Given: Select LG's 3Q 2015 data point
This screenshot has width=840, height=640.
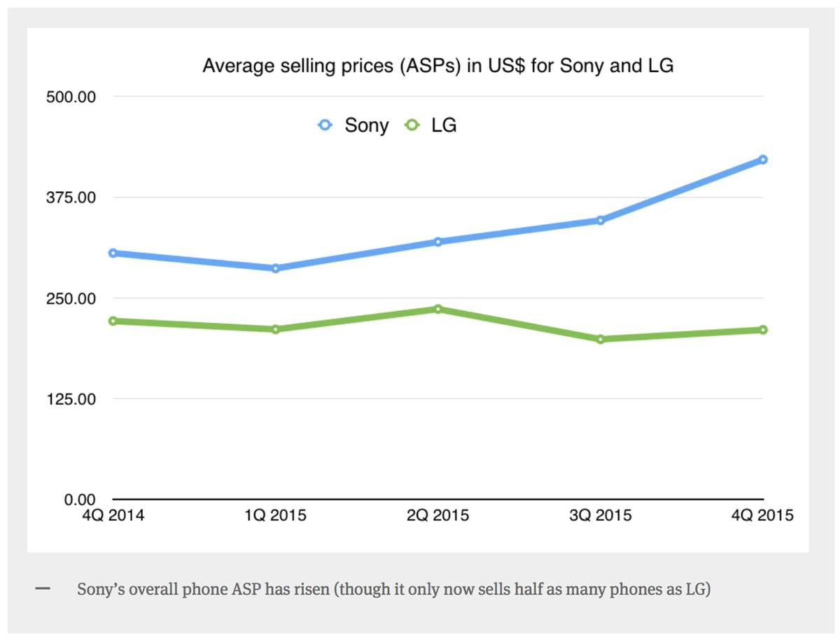Looking at the screenshot, I should (600, 339).
